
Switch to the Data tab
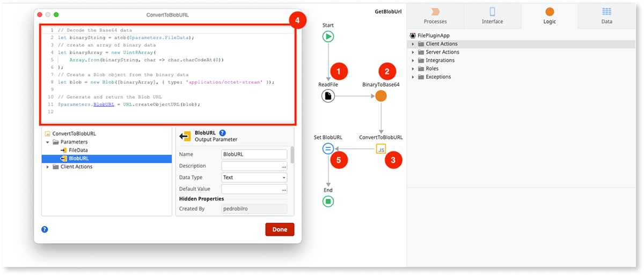(606, 16)
